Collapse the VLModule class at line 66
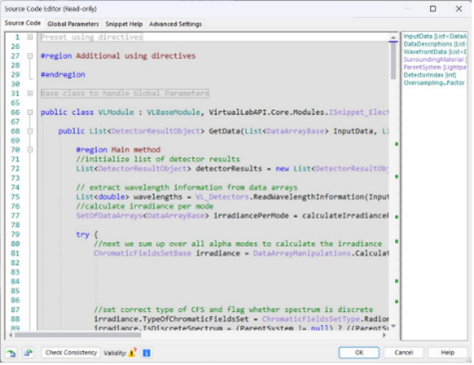474x365 pixels. pos(30,112)
